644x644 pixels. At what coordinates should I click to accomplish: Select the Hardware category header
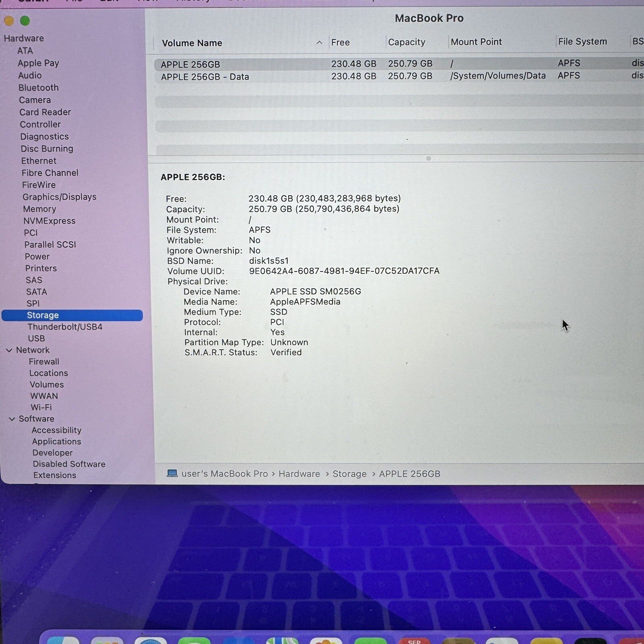[24, 38]
